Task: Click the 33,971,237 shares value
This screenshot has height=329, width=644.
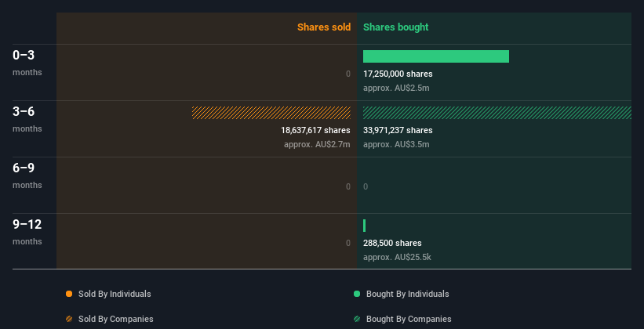Action: click(x=398, y=130)
